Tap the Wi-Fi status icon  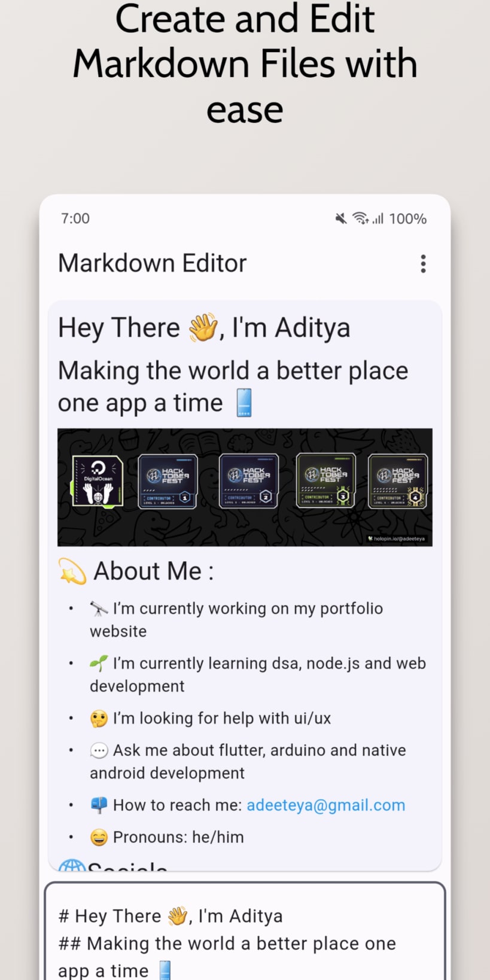[x=360, y=218]
